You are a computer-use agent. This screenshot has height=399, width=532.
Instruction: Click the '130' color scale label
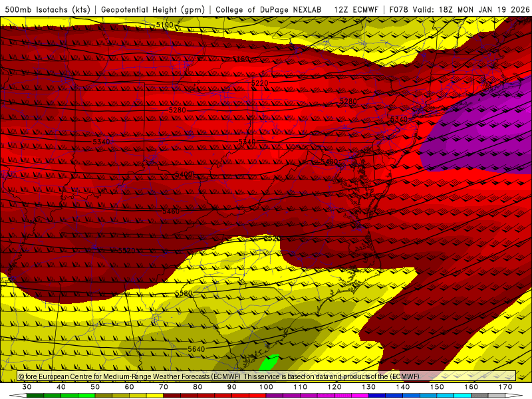(369, 387)
